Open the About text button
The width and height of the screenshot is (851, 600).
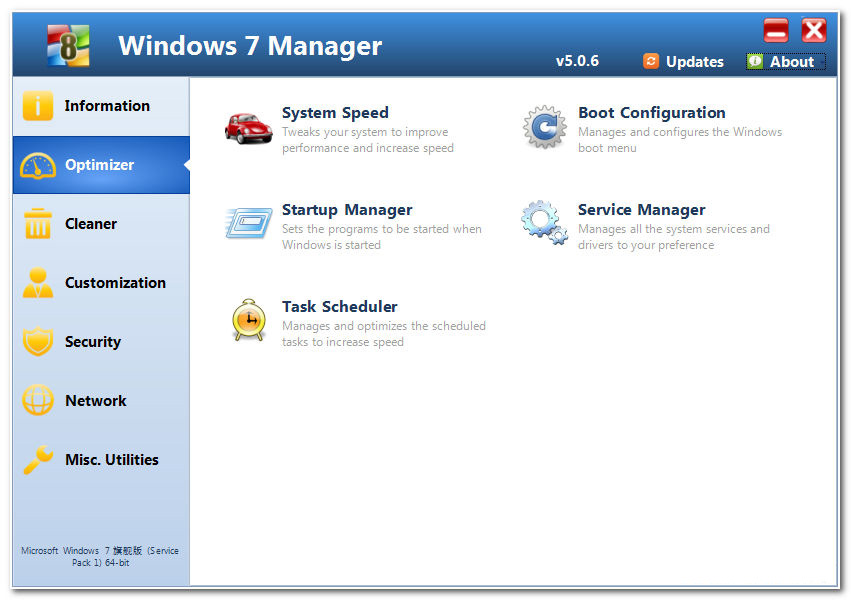tap(791, 62)
